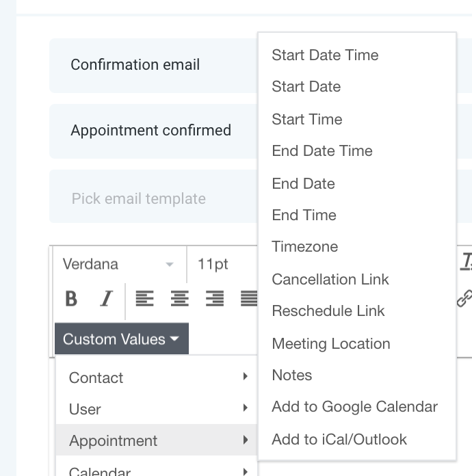Click the clear formatting icon

tap(467, 262)
